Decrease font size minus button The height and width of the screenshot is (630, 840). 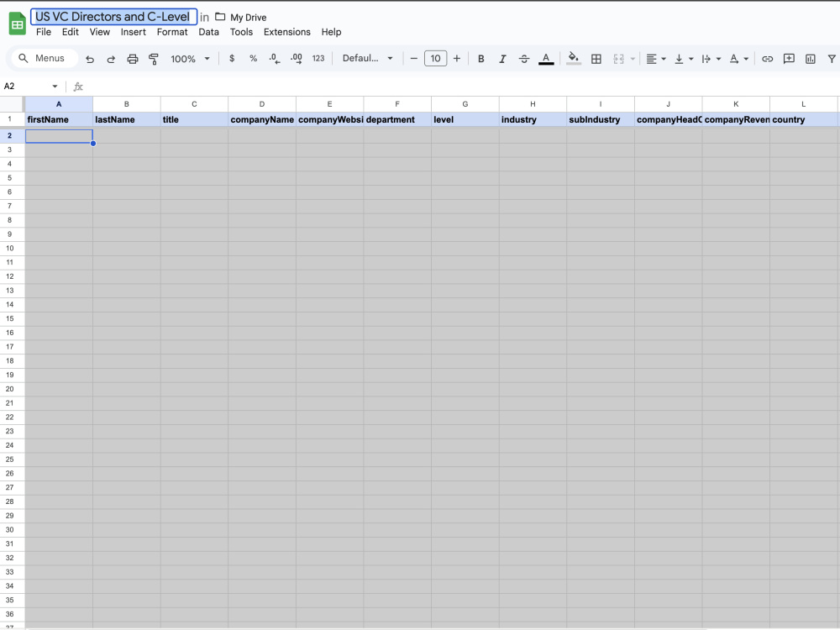click(x=413, y=59)
